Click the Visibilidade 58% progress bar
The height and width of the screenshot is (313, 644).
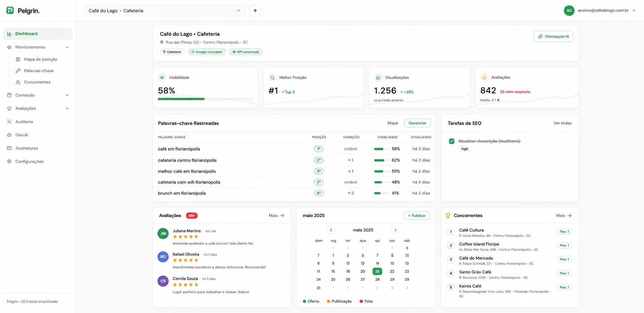click(205, 99)
